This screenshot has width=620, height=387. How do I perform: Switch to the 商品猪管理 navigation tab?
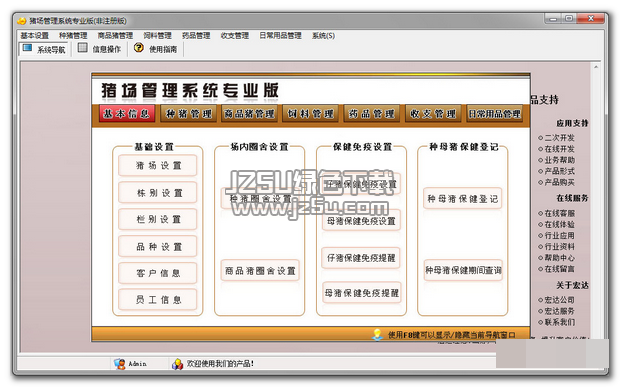tap(250, 113)
